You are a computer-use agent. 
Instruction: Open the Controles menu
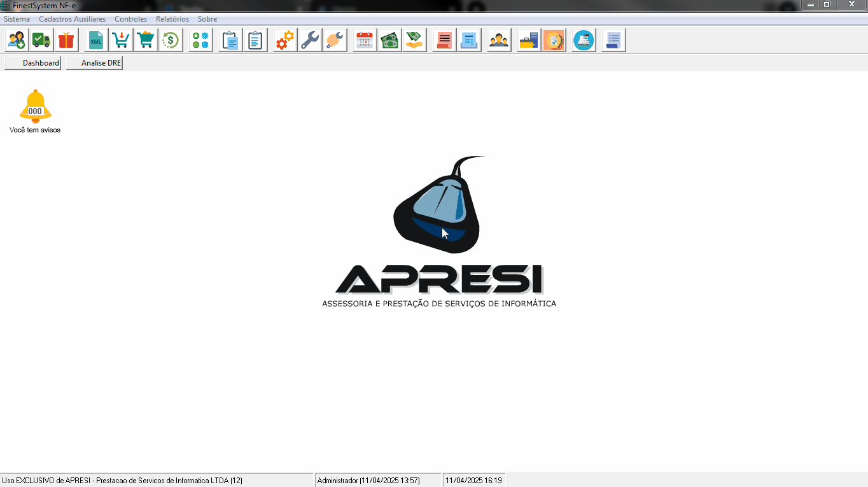[x=130, y=19]
